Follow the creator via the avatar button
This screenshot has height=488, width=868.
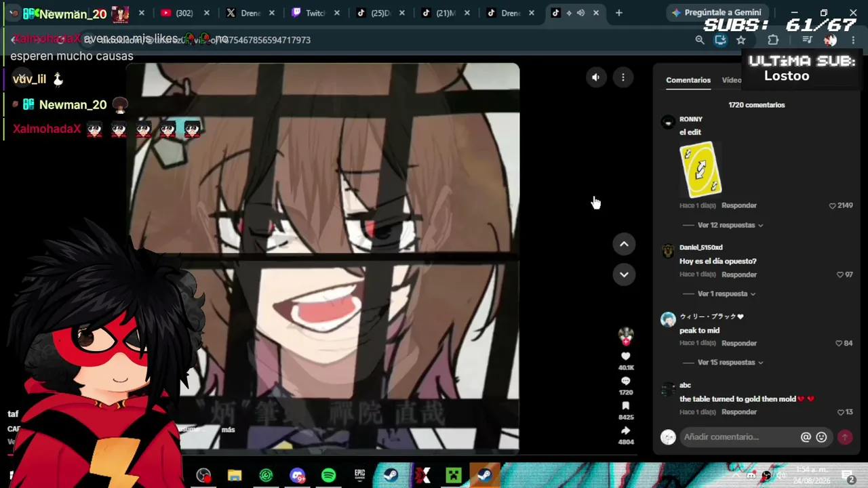coord(625,335)
